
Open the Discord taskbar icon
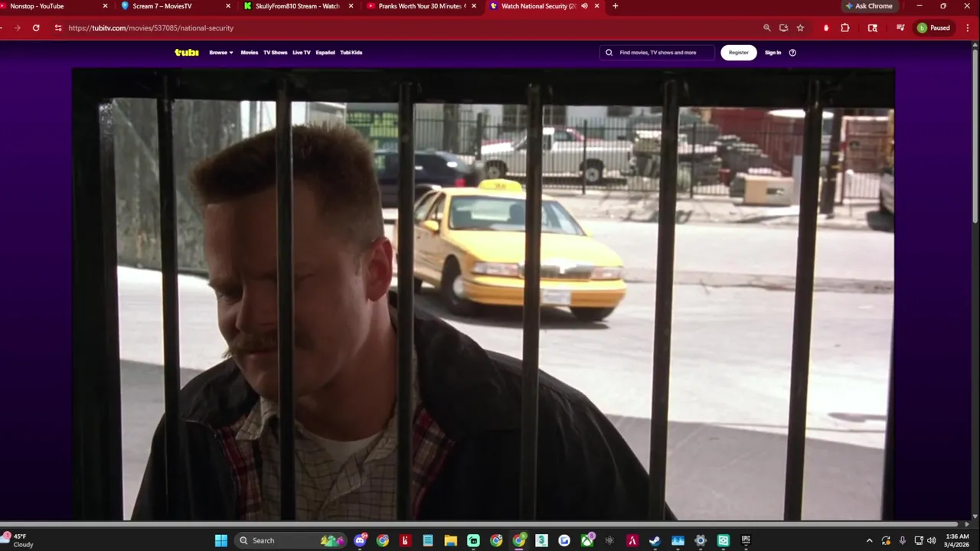360,540
